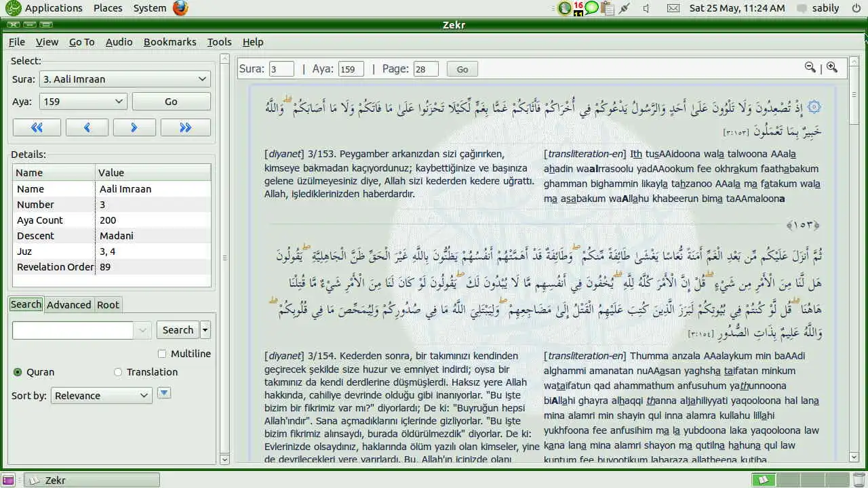Launch Firefox from the top panel

point(180,8)
